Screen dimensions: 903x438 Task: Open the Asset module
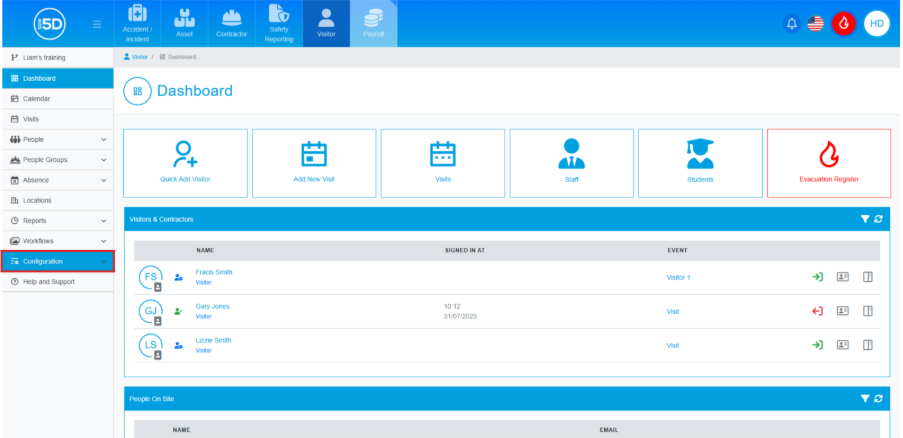pyautogui.click(x=184, y=24)
